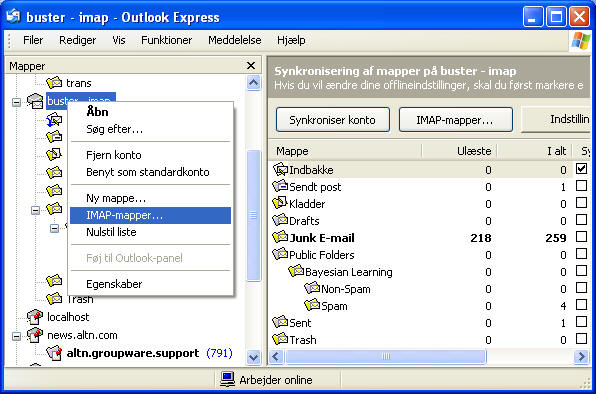Open the Rediger menu

coord(78,40)
